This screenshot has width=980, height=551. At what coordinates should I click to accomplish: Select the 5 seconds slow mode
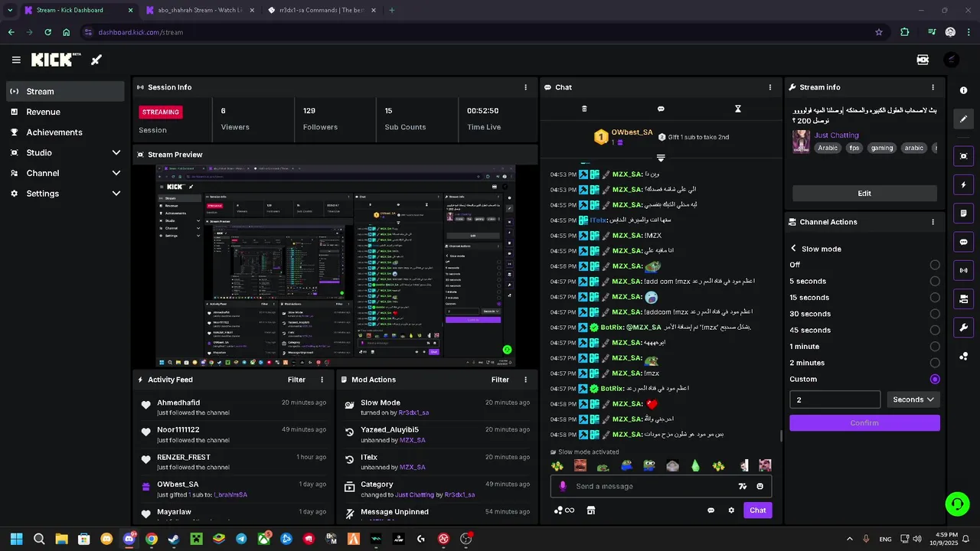935,282
